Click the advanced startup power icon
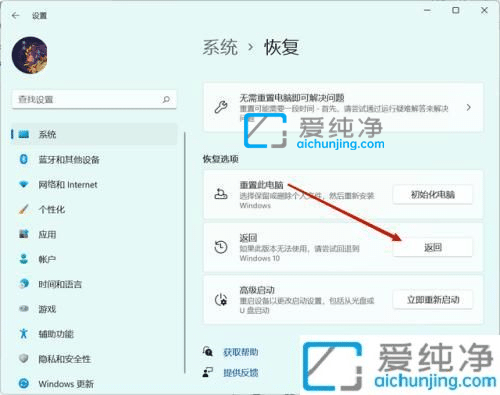Image resolution: width=500 pixels, height=395 pixels. [221, 300]
